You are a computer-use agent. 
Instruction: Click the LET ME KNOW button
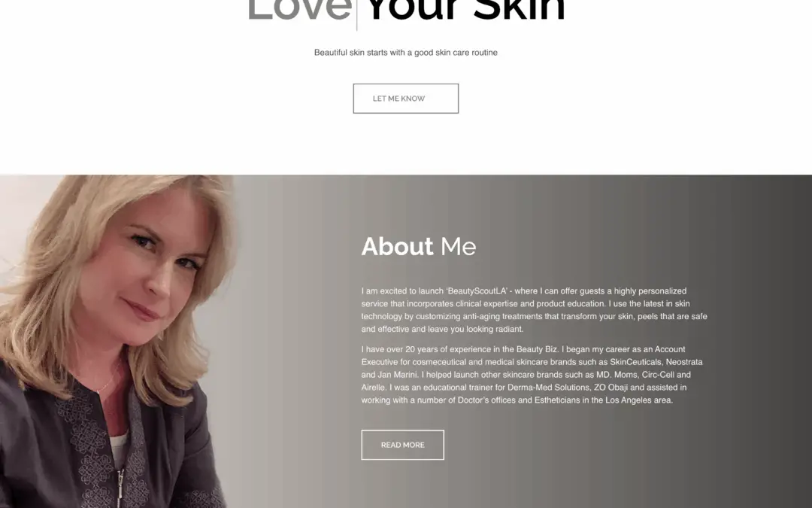point(405,99)
